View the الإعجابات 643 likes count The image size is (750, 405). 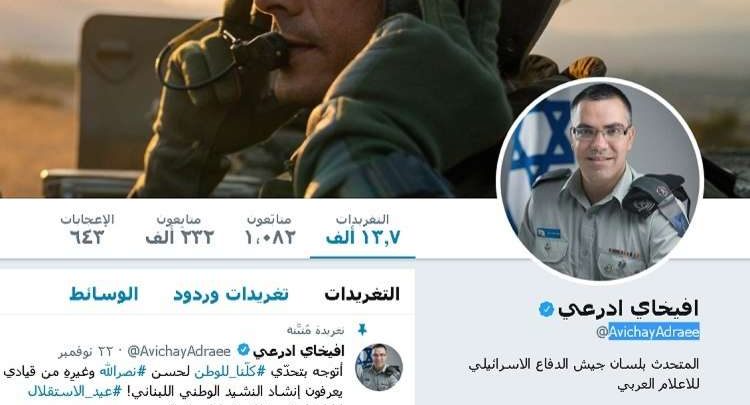pos(87,230)
